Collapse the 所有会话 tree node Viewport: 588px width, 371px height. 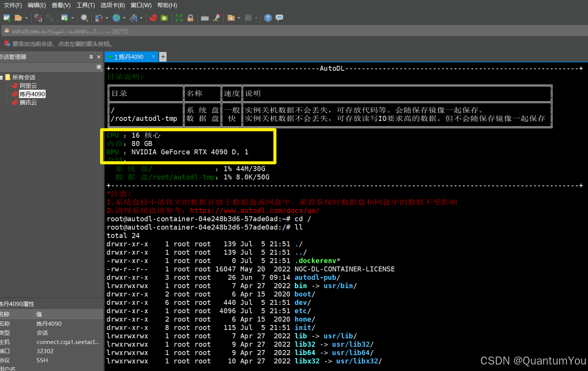[x=2, y=78]
